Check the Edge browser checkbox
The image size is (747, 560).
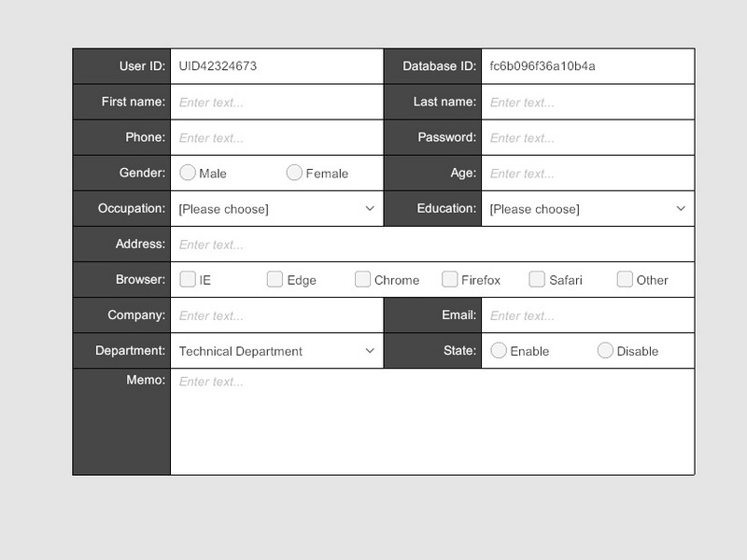click(x=275, y=279)
